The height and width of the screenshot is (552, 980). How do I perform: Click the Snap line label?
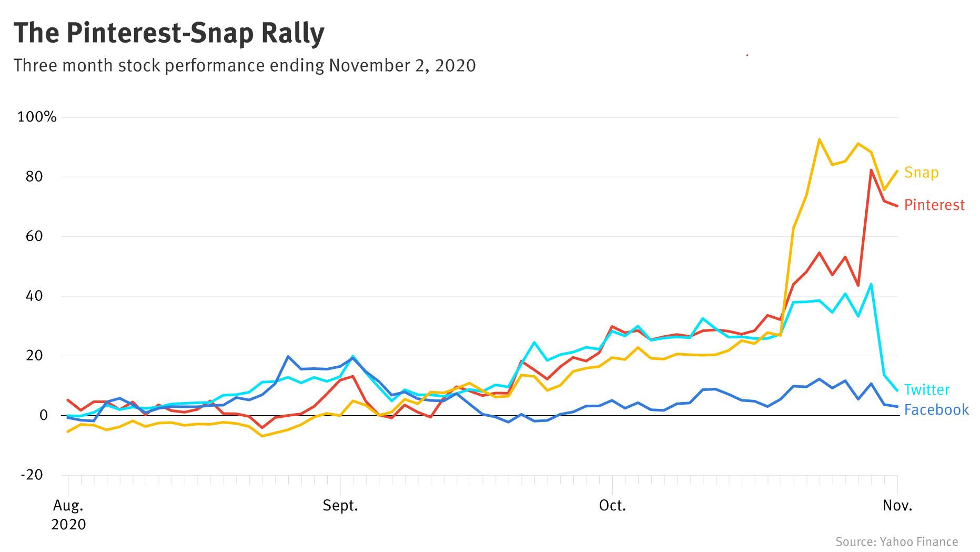pos(921,173)
